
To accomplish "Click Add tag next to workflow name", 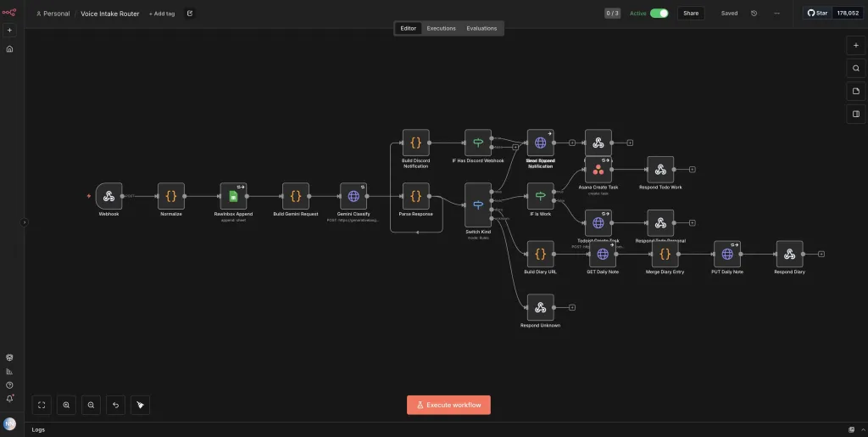I will tap(162, 14).
